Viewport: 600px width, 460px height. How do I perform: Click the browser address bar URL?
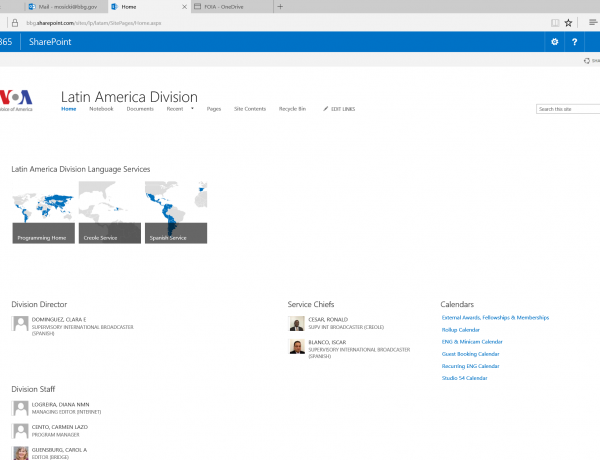94,23
